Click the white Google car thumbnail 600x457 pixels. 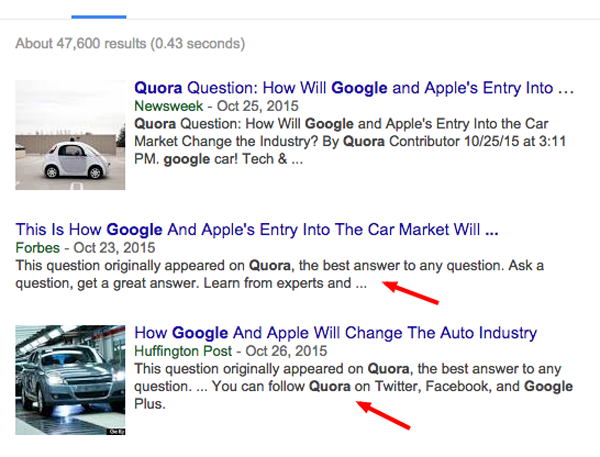point(69,135)
